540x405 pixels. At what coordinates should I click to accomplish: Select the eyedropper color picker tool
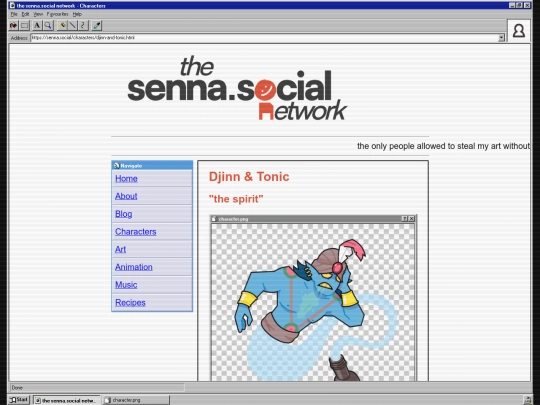[x=97, y=25]
